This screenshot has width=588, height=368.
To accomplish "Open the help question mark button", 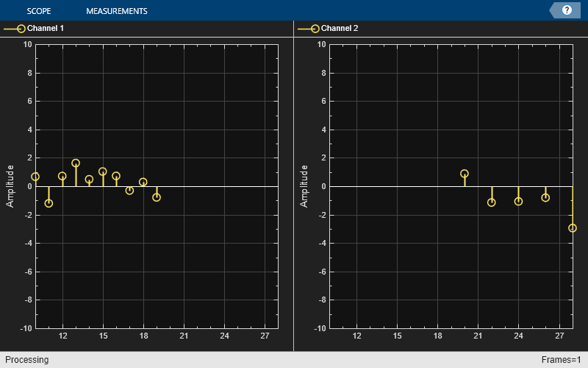I will click(567, 10).
